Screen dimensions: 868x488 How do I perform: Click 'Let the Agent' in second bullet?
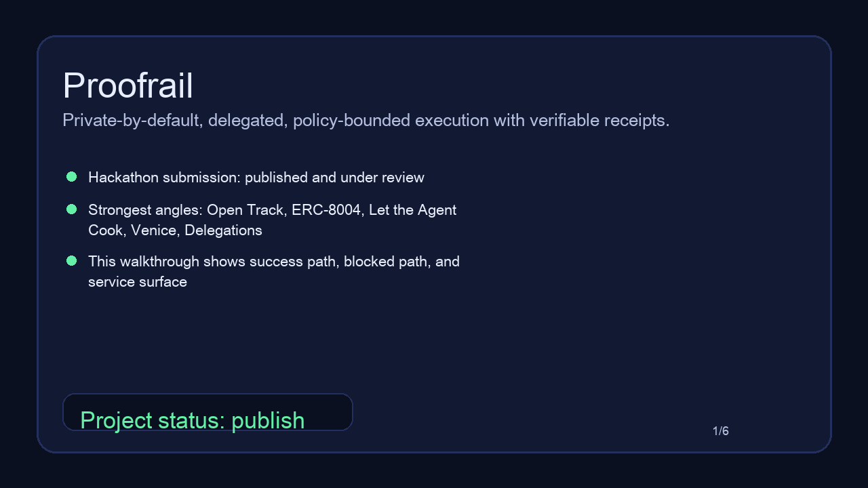tap(413, 210)
